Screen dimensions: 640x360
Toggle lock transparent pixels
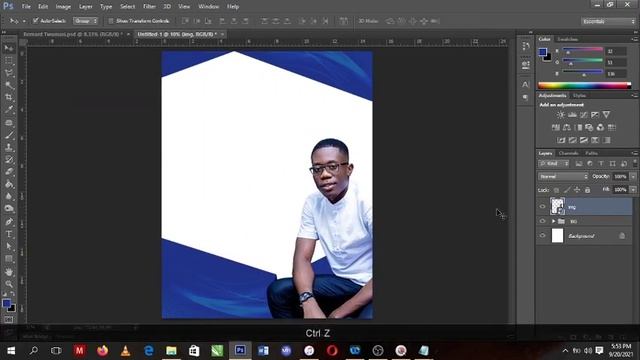point(556,190)
